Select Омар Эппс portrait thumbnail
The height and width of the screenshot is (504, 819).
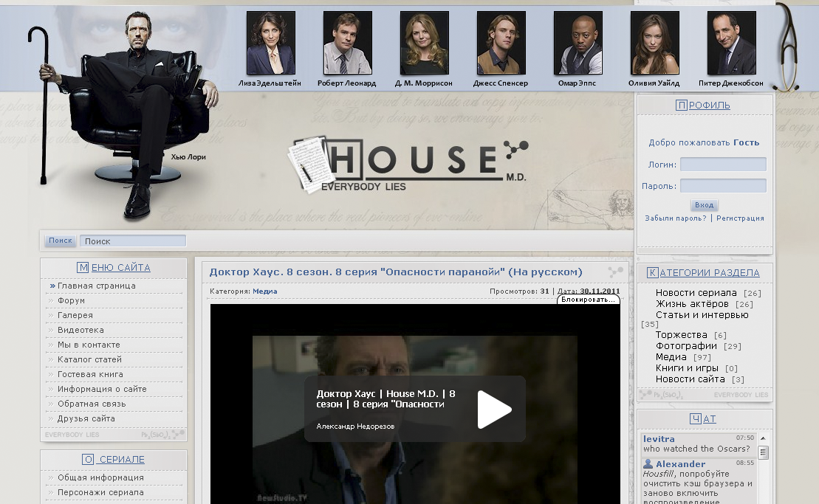[578, 43]
